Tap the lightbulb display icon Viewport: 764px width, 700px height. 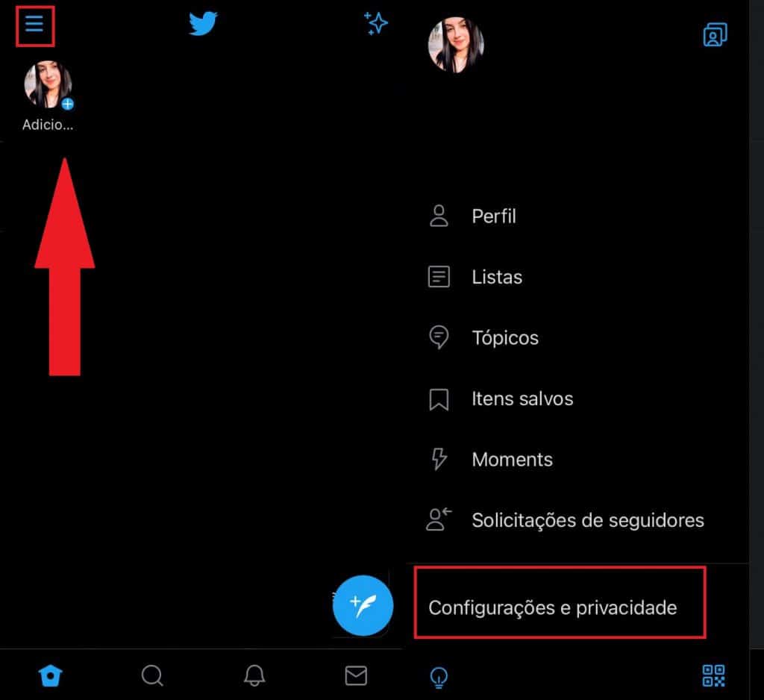pyautogui.click(x=439, y=677)
